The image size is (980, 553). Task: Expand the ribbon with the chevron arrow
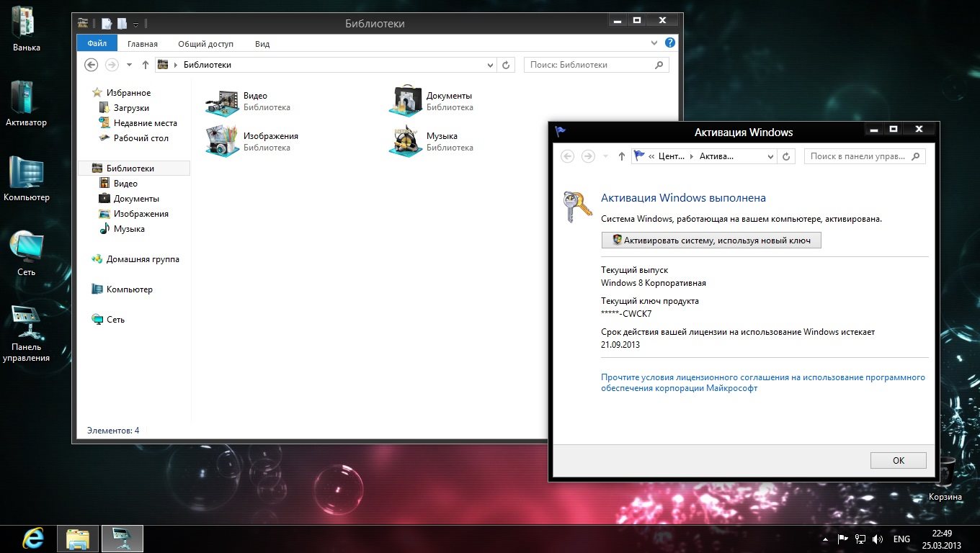[654, 43]
